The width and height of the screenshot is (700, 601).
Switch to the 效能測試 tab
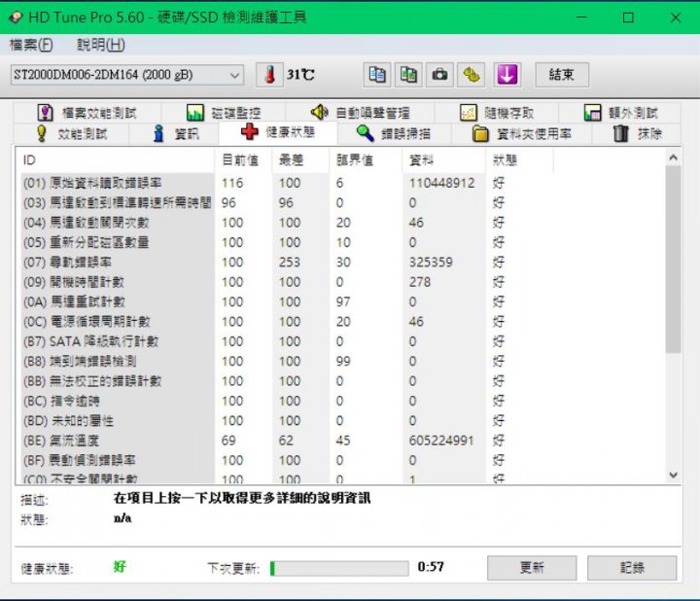coord(71,133)
